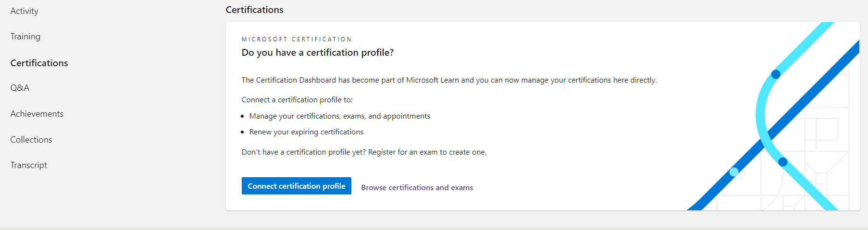Click the Connect certification profile button
The width and height of the screenshot is (868, 230).
[x=297, y=186]
